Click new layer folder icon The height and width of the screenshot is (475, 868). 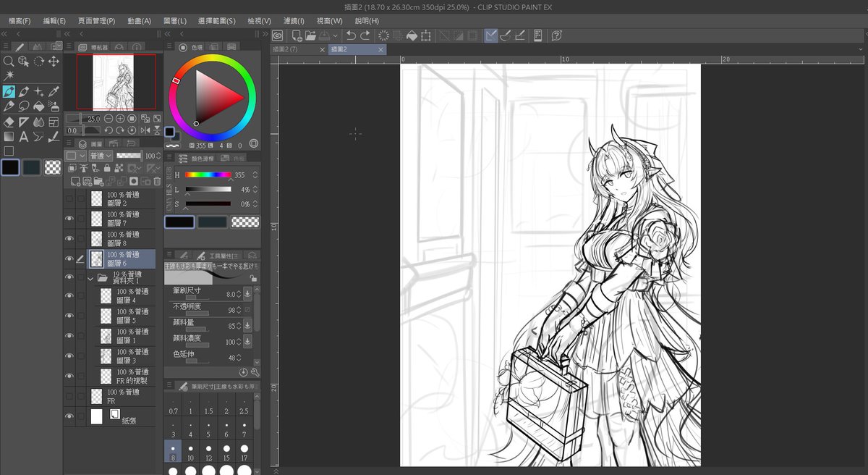point(98,181)
